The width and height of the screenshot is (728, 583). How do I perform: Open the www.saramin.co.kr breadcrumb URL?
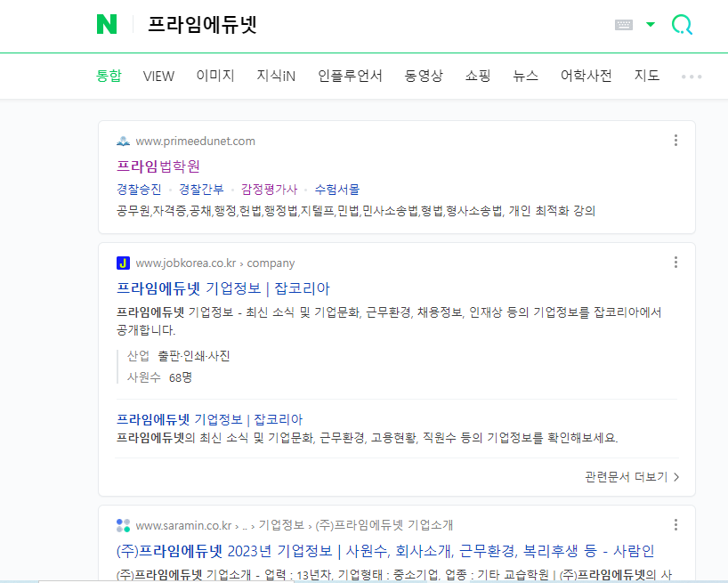point(295,525)
